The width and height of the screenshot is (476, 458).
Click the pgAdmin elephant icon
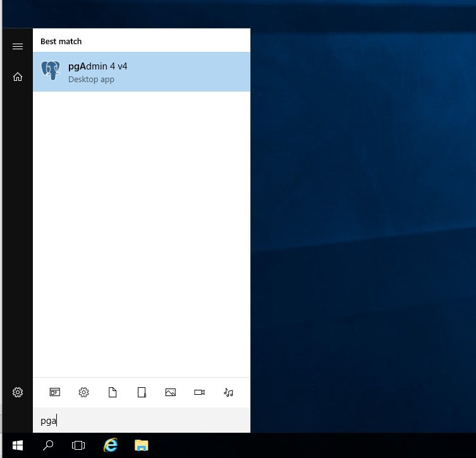pyautogui.click(x=51, y=71)
